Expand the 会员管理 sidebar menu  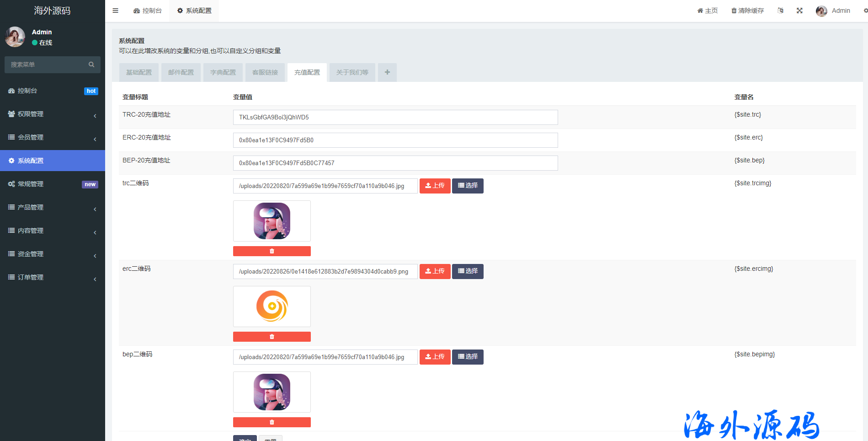[x=52, y=137]
